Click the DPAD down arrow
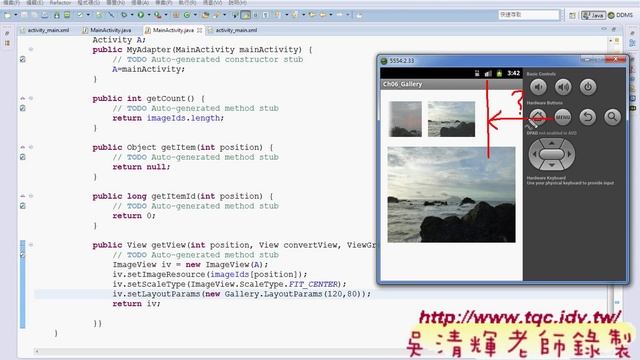Viewport: 640px width, 360px height. coord(551,165)
